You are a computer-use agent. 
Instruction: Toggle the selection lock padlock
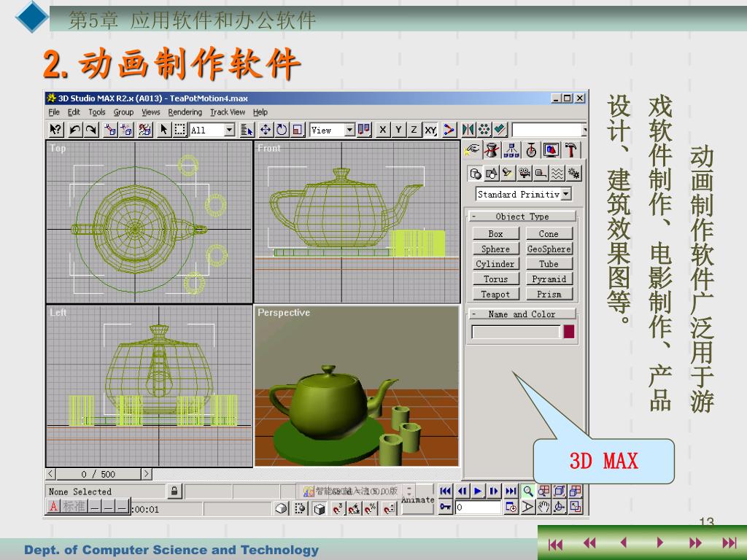click(x=174, y=491)
